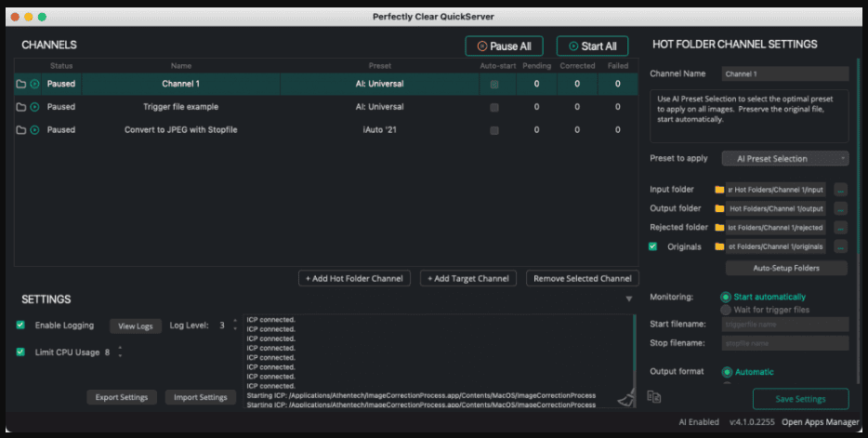
Task: Click the Save Settings button
Action: [x=800, y=399]
